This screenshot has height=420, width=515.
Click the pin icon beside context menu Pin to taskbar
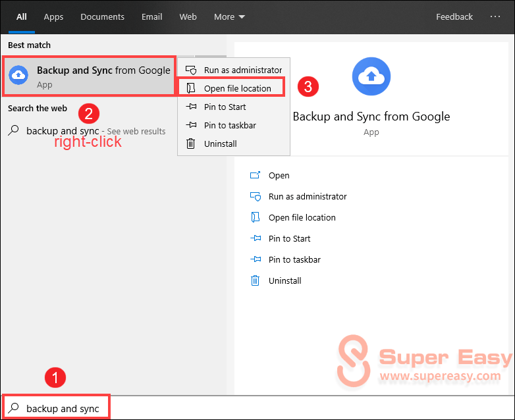[x=191, y=125]
